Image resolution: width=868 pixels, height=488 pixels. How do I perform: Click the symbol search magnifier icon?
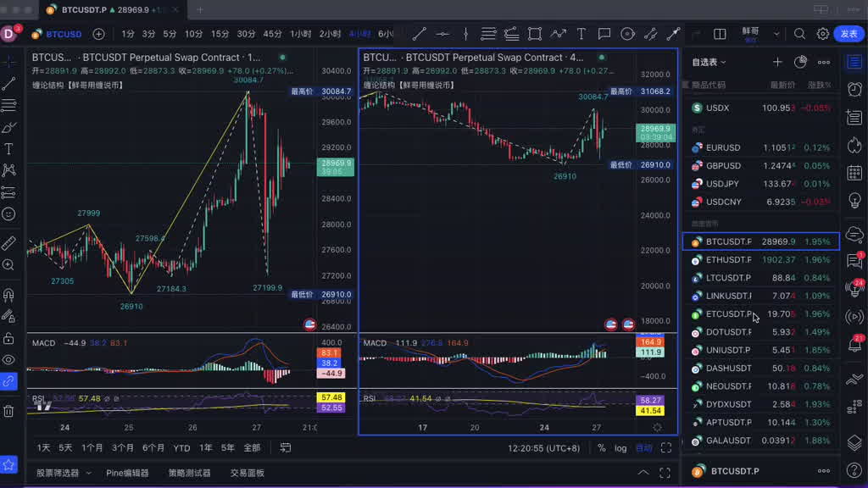(799, 34)
